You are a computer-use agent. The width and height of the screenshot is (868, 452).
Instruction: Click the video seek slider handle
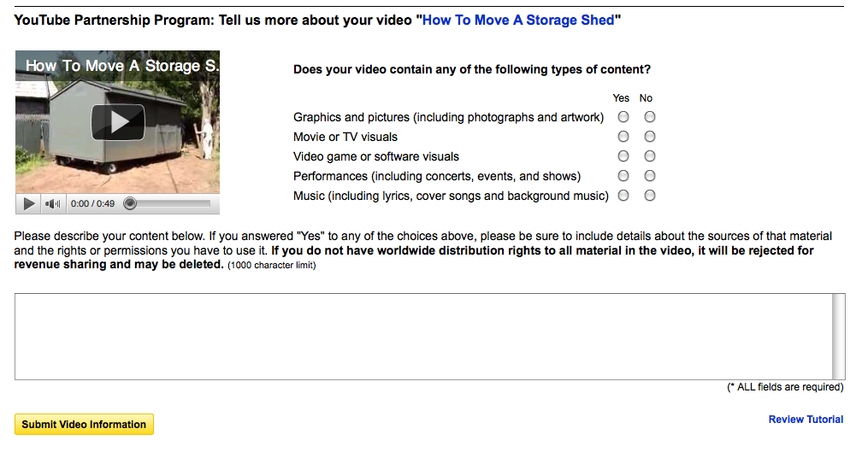point(130,203)
